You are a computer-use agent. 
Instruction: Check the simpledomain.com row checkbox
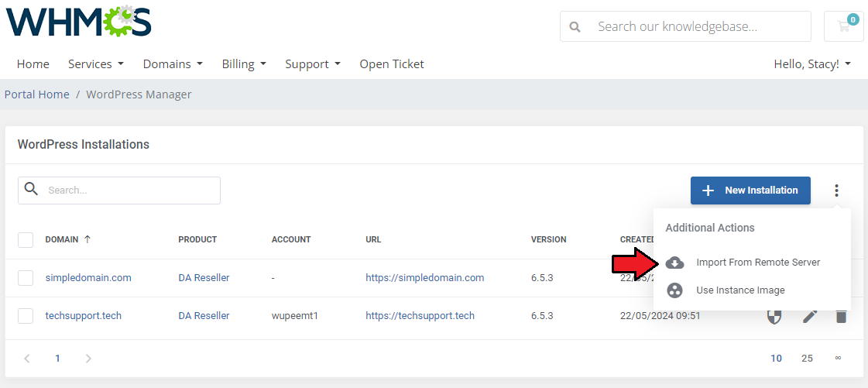click(26, 278)
